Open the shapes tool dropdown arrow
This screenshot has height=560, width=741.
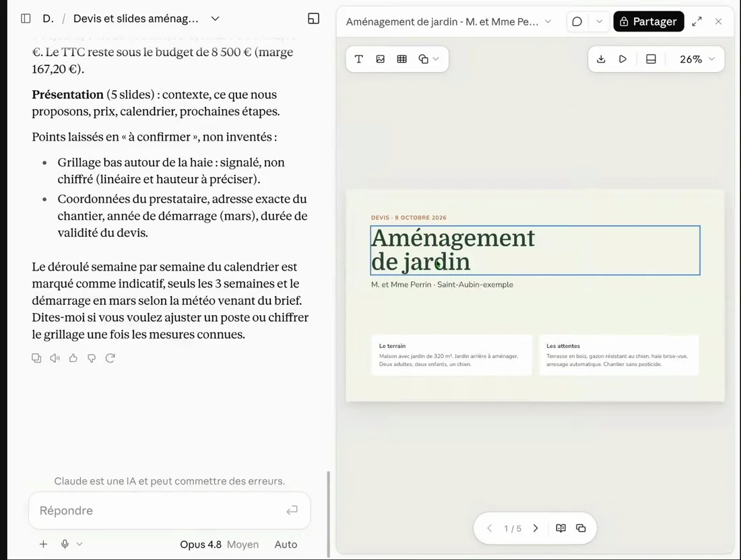pyautogui.click(x=436, y=59)
